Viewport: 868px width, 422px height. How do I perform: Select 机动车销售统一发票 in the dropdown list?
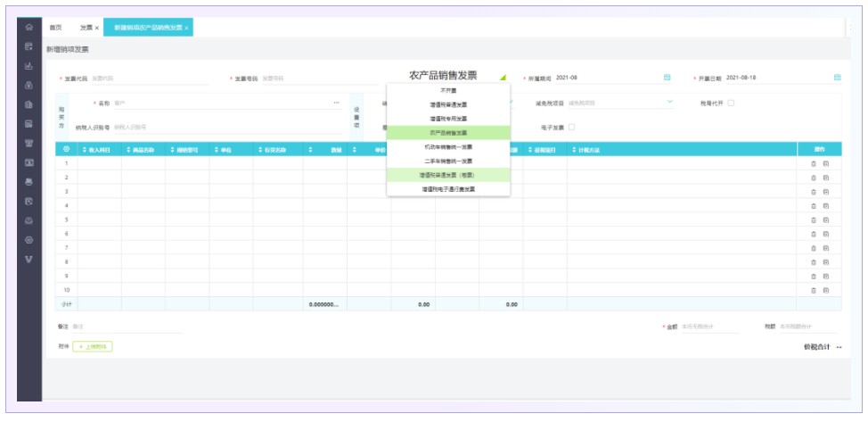448,146
